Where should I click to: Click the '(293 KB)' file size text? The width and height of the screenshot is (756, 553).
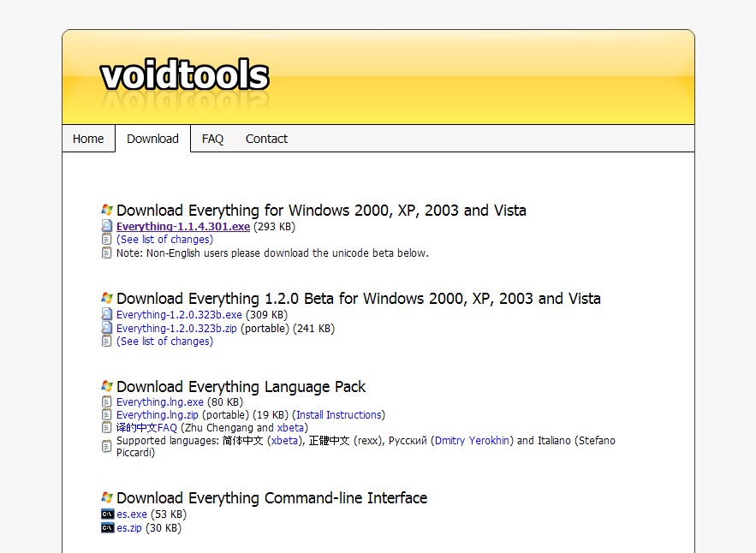pyautogui.click(x=274, y=227)
